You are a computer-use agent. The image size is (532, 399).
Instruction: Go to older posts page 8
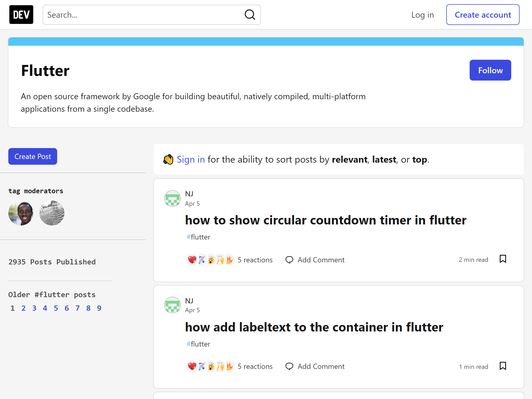[88, 308]
